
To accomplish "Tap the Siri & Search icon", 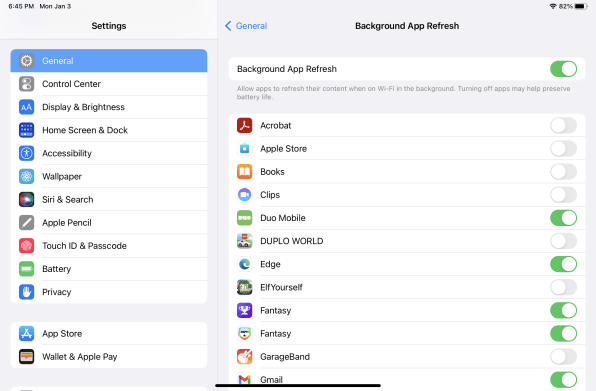I will point(27,199).
